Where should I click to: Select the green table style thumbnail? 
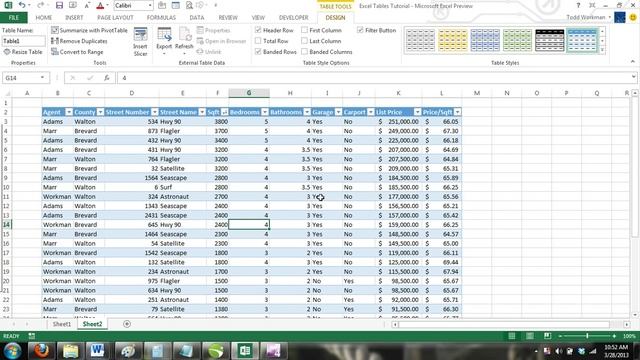coord(517,40)
